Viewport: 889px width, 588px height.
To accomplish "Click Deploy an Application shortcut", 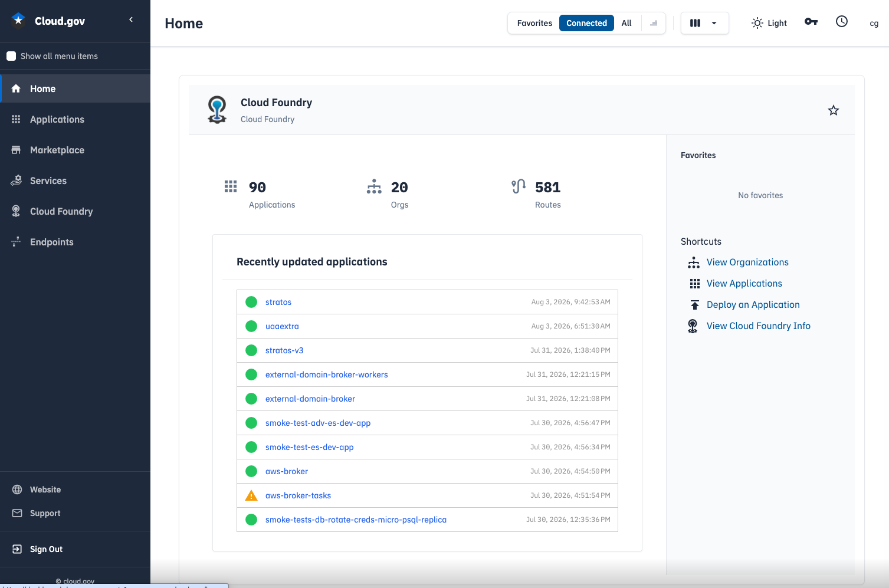I will [x=753, y=305].
